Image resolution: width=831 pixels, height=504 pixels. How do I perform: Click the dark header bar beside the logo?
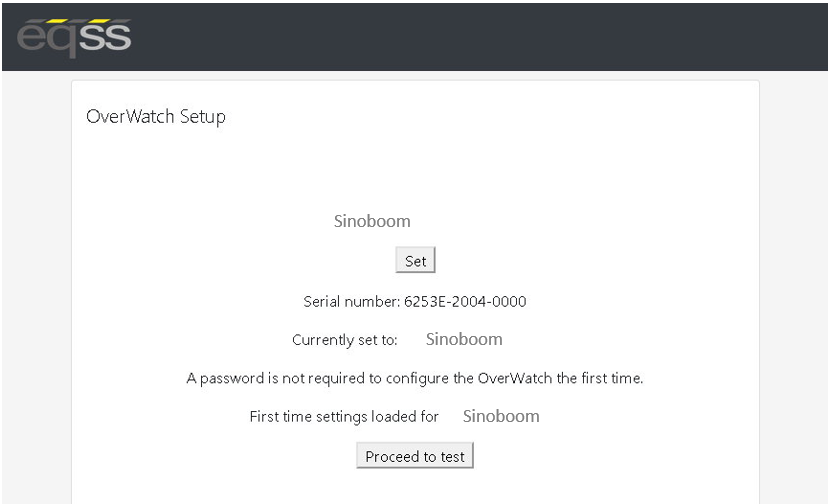(x=477, y=37)
